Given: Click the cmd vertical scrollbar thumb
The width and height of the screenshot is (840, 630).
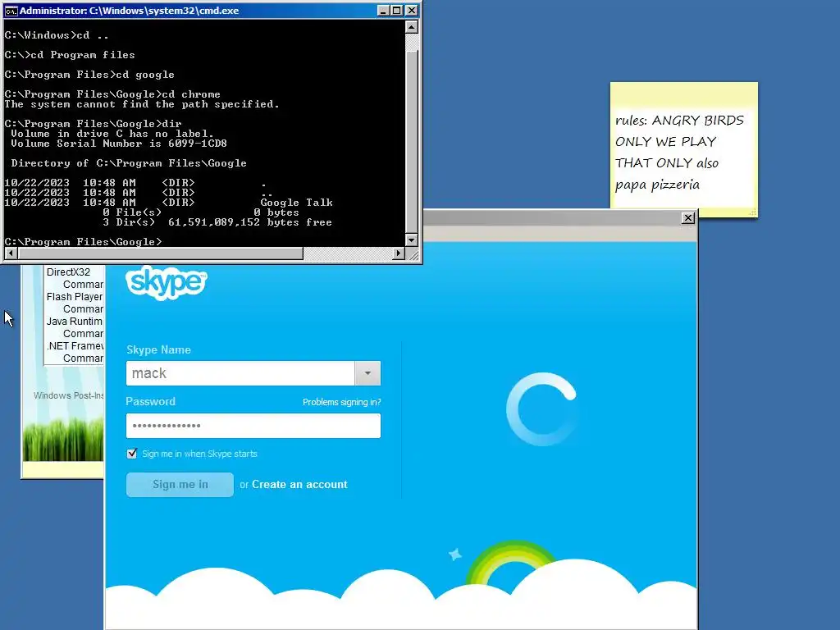Looking at the screenshot, I should tap(412, 142).
